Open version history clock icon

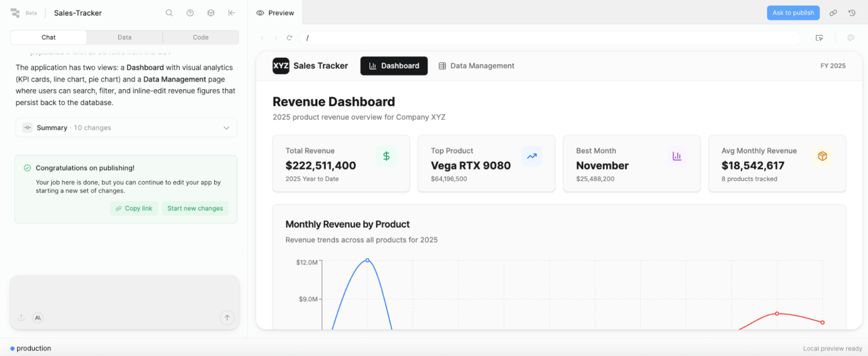[x=852, y=13]
